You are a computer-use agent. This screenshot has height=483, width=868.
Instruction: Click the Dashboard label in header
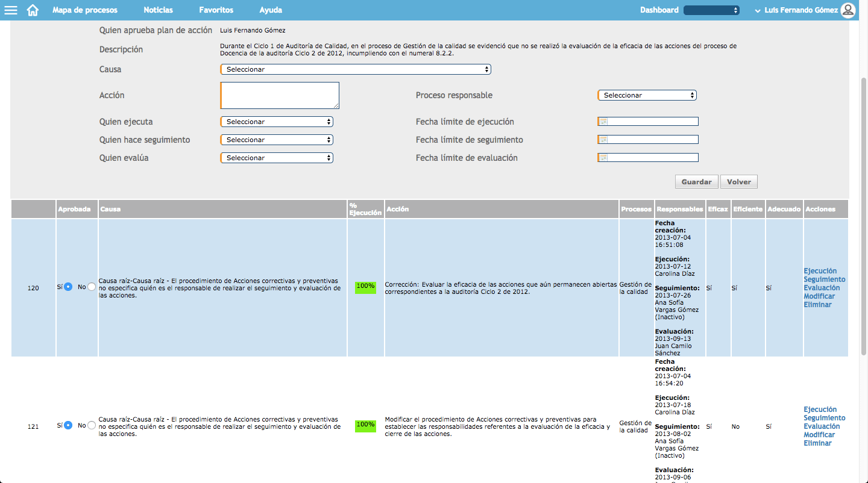pos(659,10)
